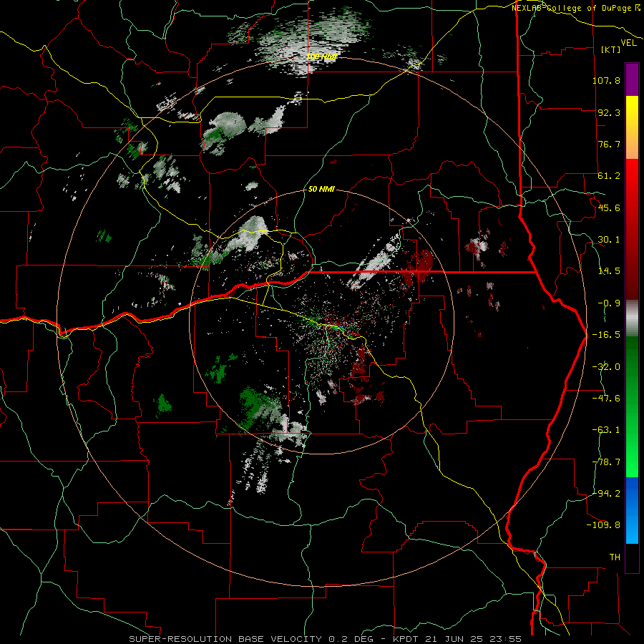Viewport: 644px width, 644px height.
Task: Pick the purple segment of the velocity scale
Action: click(632, 79)
